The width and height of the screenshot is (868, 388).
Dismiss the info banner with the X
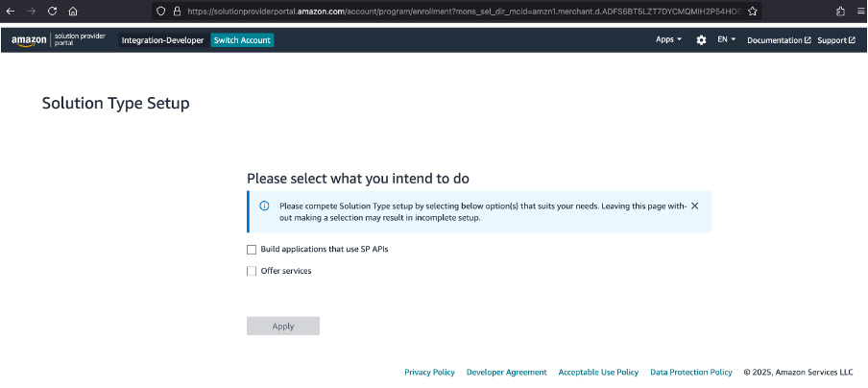pyautogui.click(x=695, y=206)
